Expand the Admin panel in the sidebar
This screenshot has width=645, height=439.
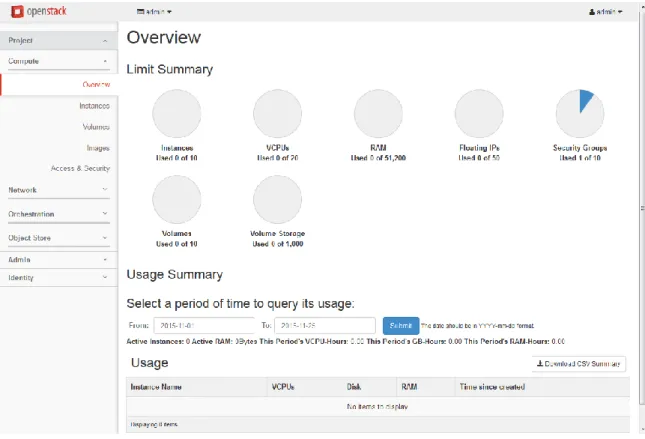click(x=59, y=260)
